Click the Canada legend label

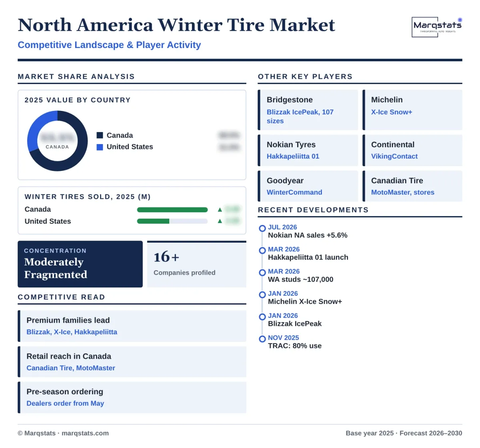tap(120, 135)
